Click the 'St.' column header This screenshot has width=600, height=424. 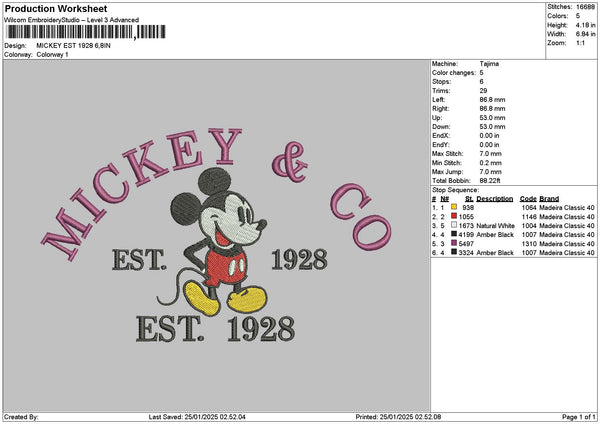[469, 199]
